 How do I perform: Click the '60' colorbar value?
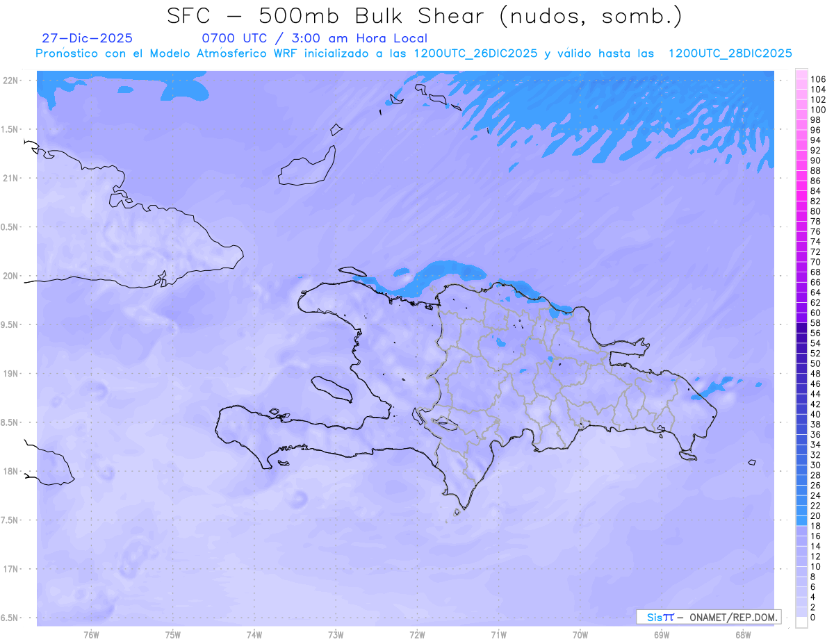coord(816,313)
